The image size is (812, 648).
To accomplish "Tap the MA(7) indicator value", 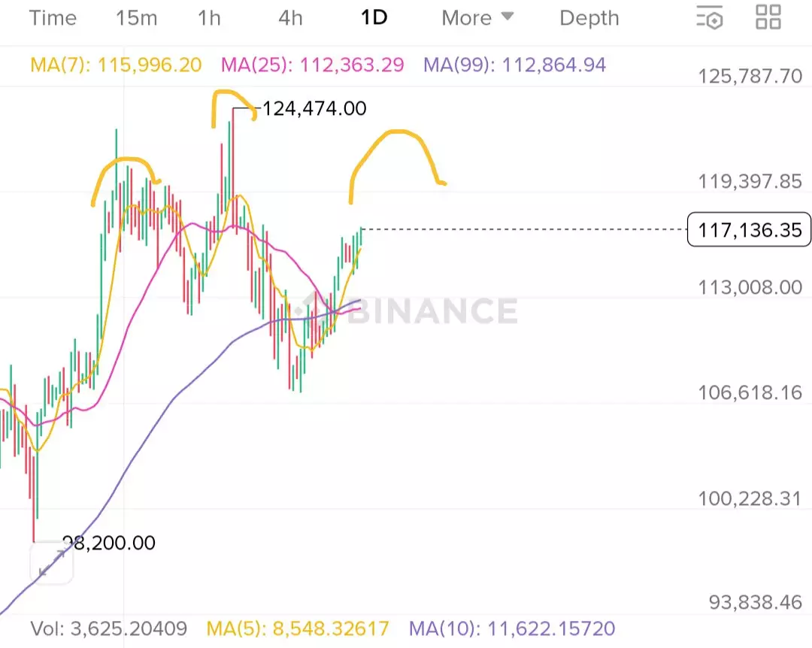I will [116, 65].
